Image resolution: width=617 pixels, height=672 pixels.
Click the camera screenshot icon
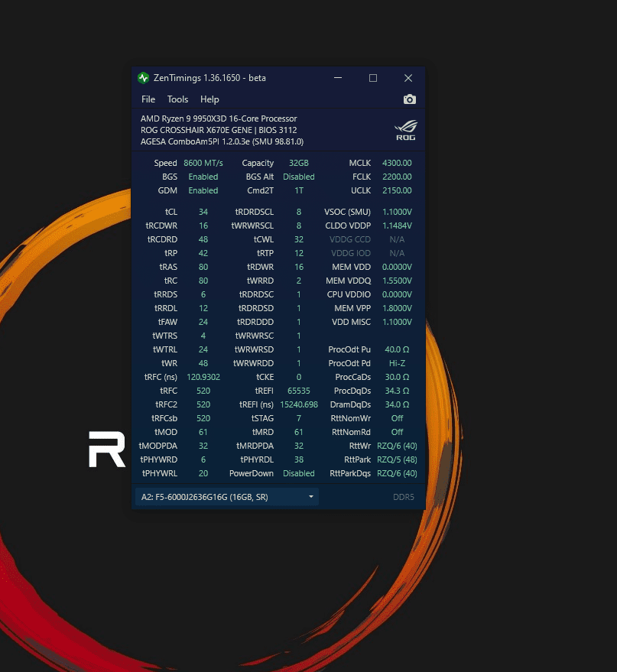[x=409, y=99]
